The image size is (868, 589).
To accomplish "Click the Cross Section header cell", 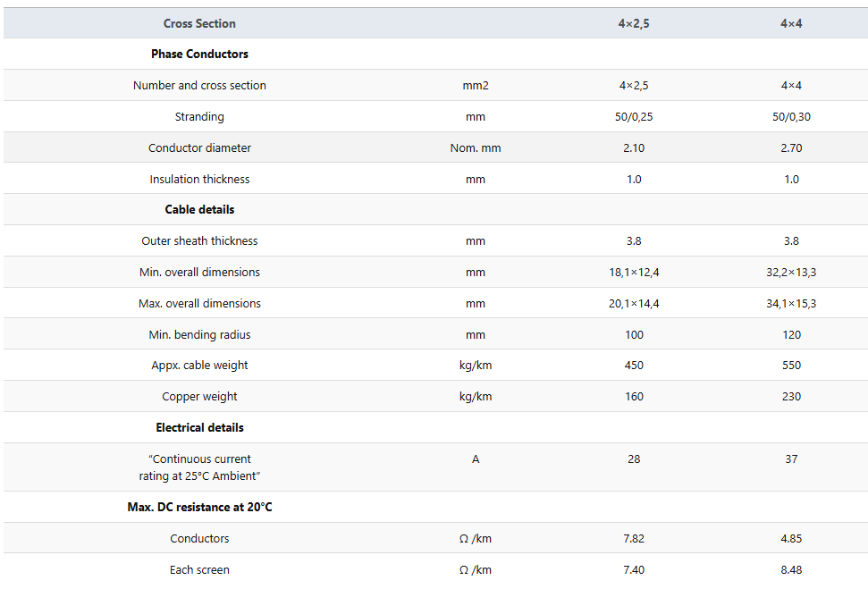I will pyautogui.click(x=199, y=23).
